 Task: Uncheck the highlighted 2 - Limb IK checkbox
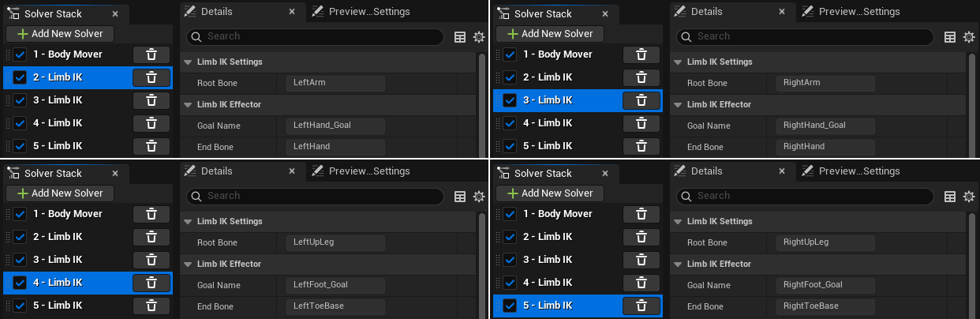point(21,77)
